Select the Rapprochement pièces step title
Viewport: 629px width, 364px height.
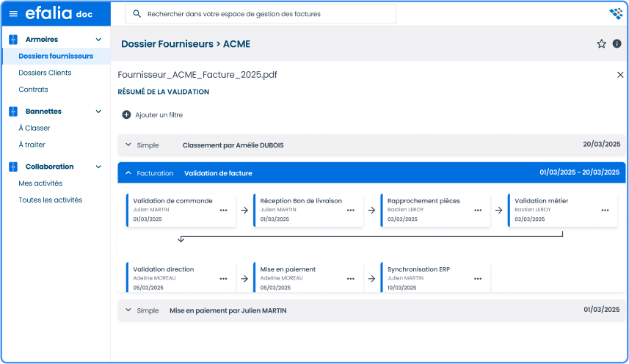423,201
